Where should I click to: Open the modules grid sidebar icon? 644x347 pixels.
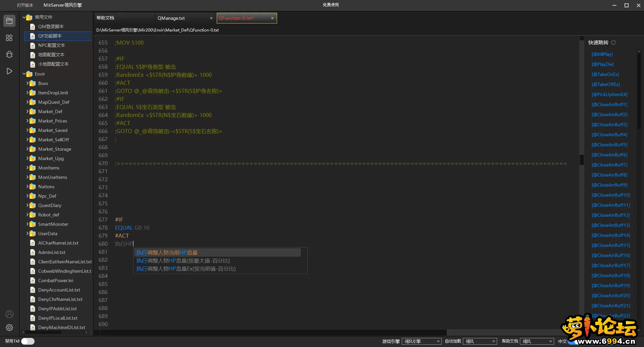click(9, 38)
